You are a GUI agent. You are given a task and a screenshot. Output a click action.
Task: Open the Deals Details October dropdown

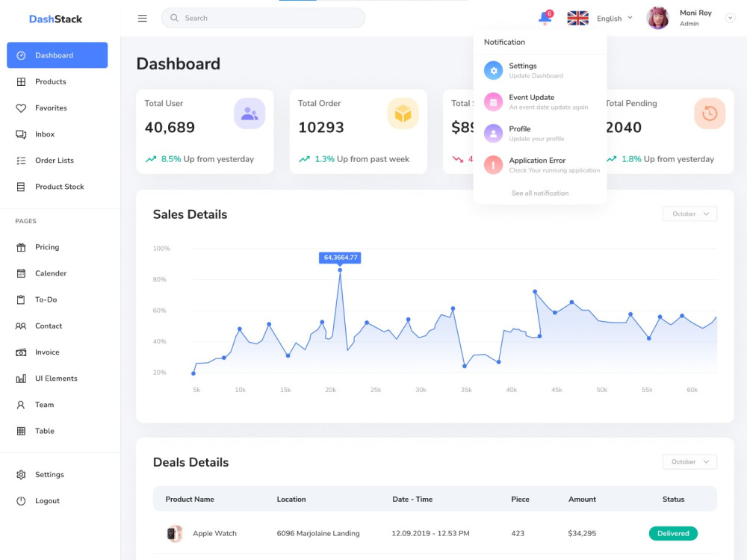pos(689,461)
